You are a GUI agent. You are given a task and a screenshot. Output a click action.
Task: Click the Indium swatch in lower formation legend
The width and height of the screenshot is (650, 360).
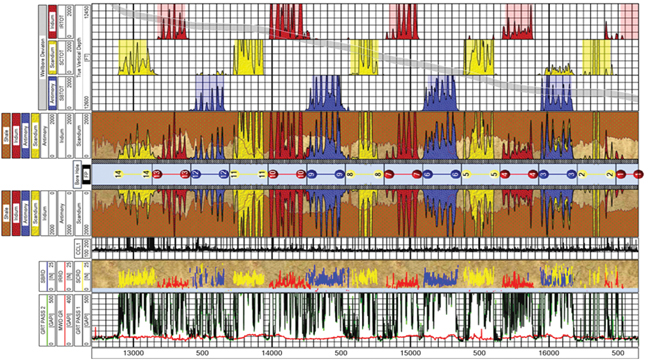(16, 213)
